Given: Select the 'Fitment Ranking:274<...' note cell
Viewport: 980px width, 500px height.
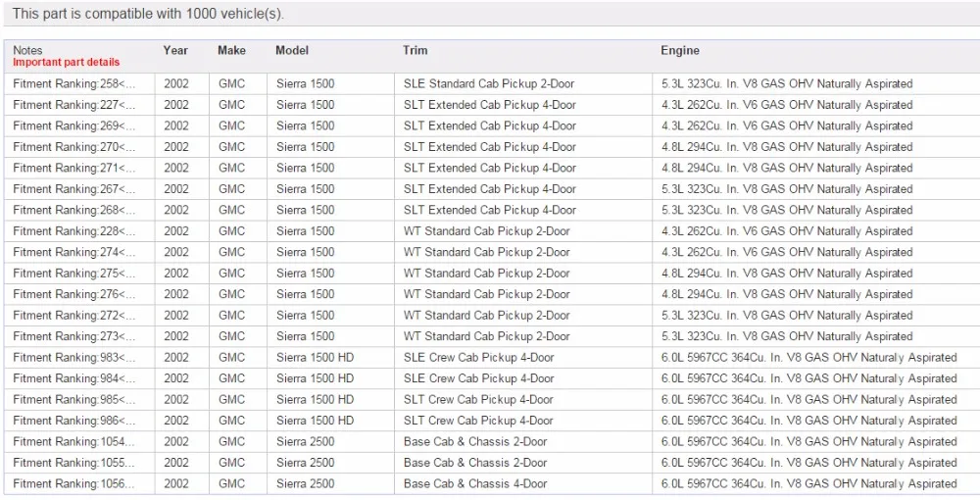Looking at the screenshot, I should click(x=79, y=253).
